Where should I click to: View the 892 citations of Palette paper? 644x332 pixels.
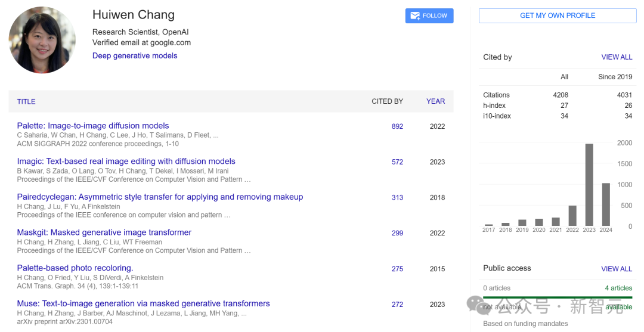pyautogui.click(x=397, y=126)
